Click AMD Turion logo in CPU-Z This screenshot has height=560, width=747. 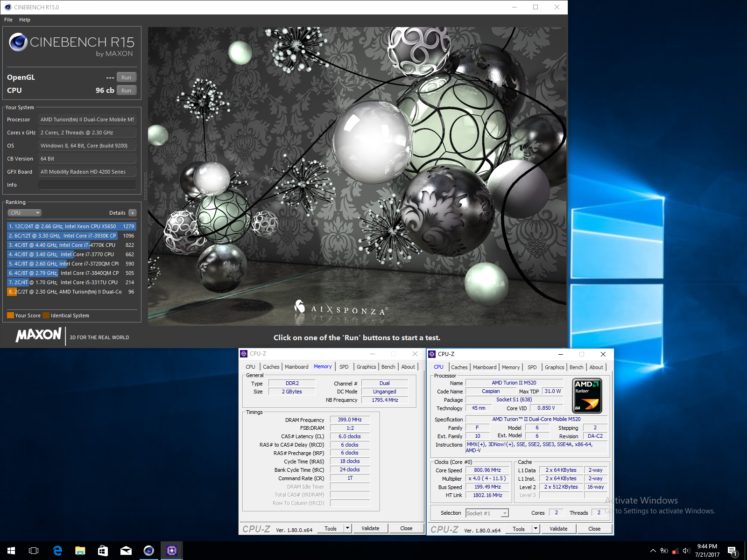[x=587, y=396]
